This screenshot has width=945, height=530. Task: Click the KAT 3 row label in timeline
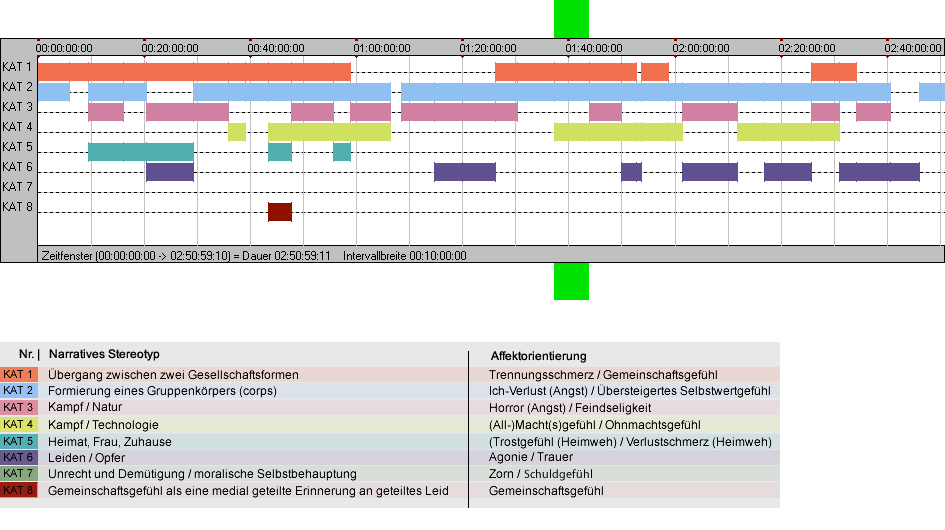17,107
